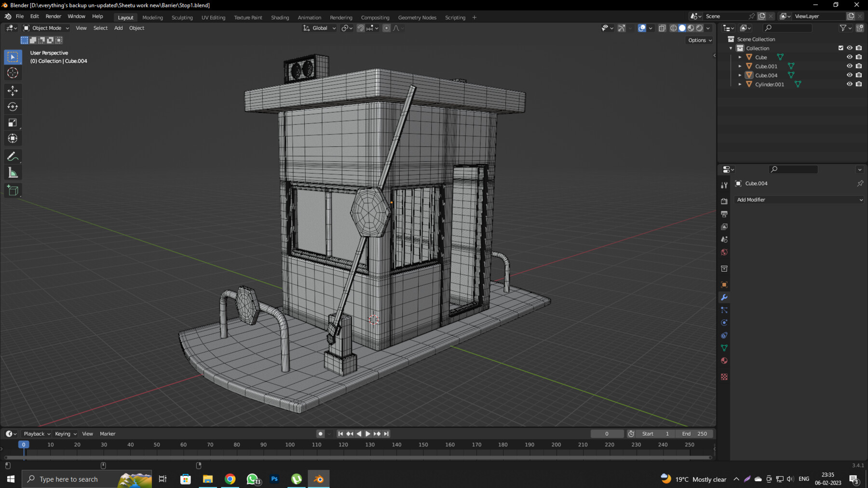Select the Scale tool

13,122
